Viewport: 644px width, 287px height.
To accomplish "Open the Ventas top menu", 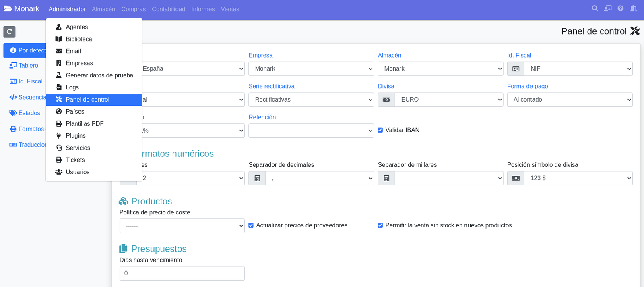I will tap(230, 9).
